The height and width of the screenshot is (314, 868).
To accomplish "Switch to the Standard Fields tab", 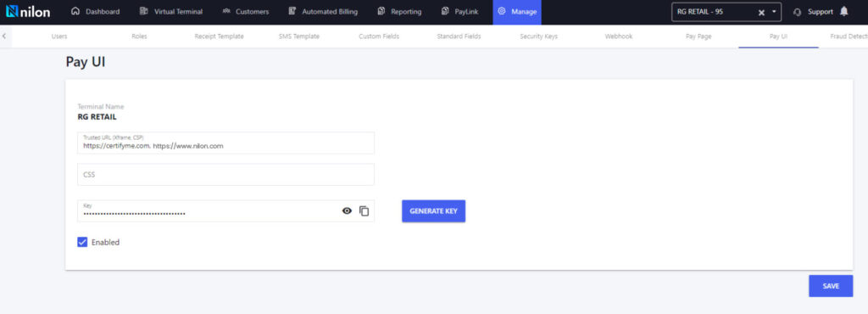I will [x=459, y=36].
